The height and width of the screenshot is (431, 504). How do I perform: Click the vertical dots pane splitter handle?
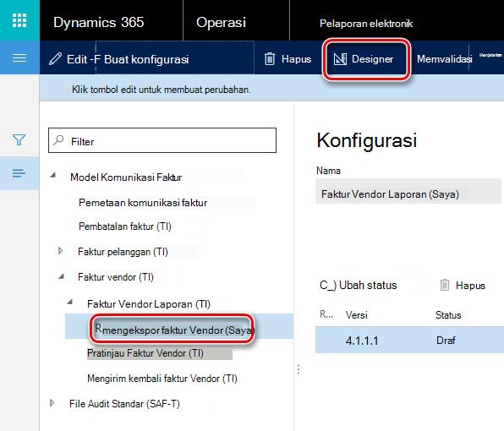click(299, 369)
